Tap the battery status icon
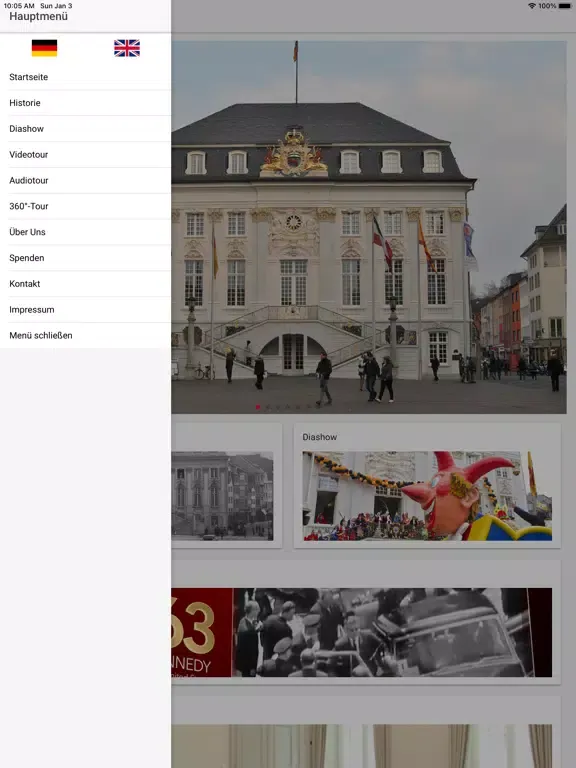576x768 pixels. tap(565, 6)
